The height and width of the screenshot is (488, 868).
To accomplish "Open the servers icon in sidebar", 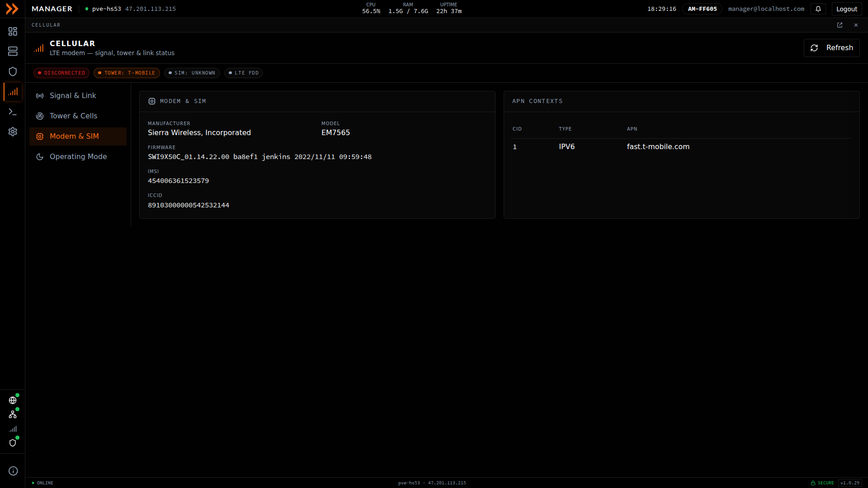I will 13,52.
